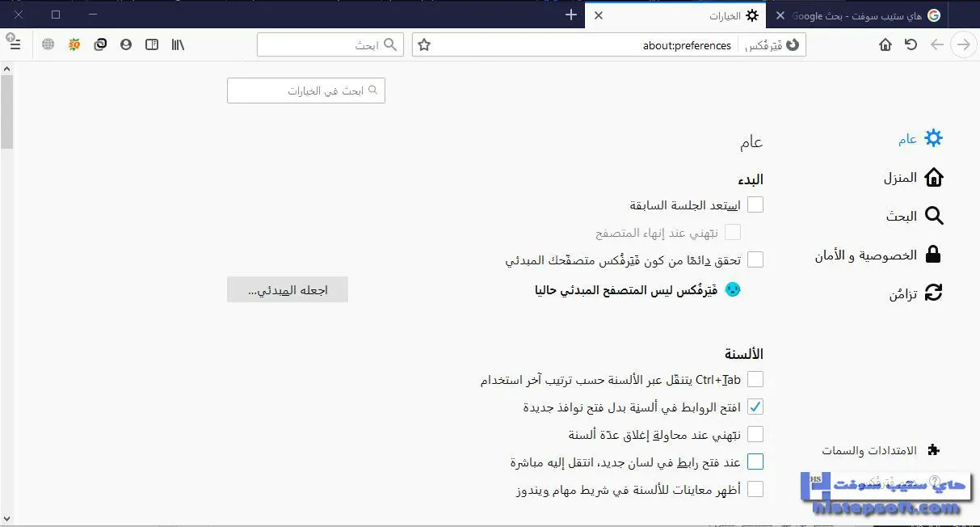Image resolution: width=980 pixels, height=527 pixels.
Task: Go to the browser home page icon
Action: pos(885,44)
